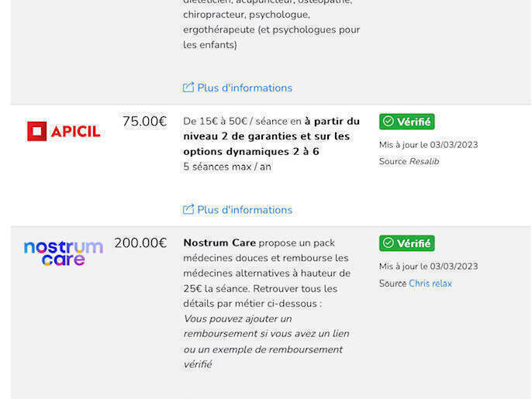Image resolution: width=532 pixels, height=399 pixels.
Task: Open the Chris relax source link
Action: point(430,284)
